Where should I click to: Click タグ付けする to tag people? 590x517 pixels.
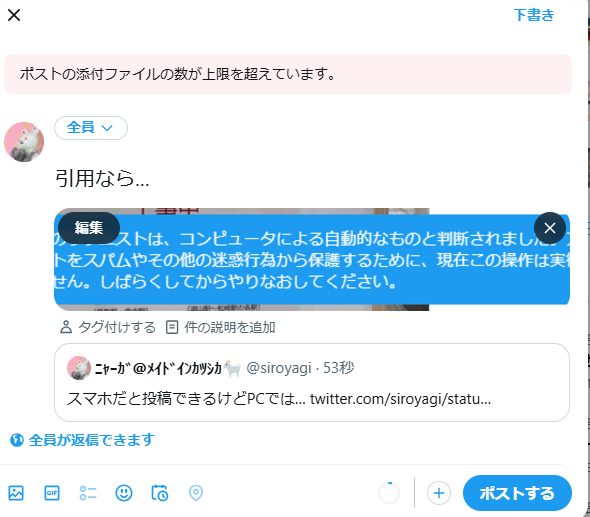pos(108,327)
